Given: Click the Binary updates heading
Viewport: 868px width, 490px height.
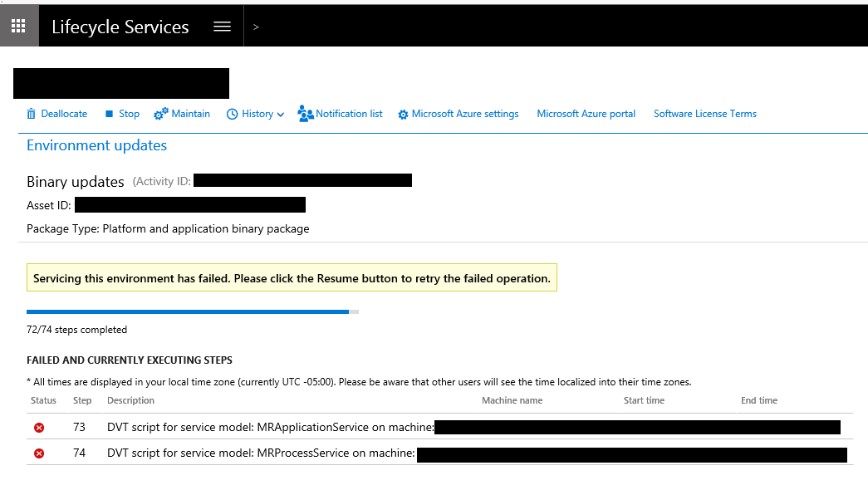Looking at the screenshot, I should 76,182.
